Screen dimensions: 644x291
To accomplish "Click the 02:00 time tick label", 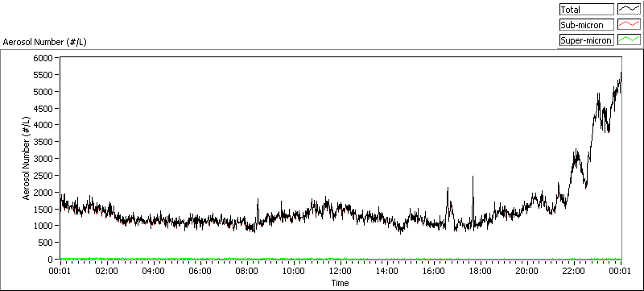I will [x=107, y=272].
